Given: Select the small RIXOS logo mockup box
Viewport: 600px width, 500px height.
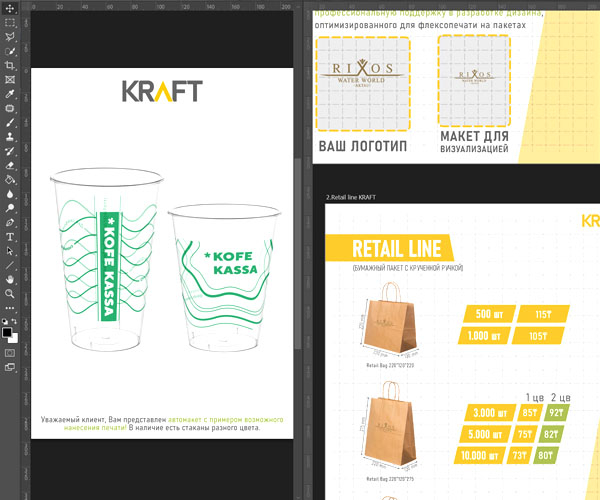Looking at the screenshot, I should tap(474, 81).
